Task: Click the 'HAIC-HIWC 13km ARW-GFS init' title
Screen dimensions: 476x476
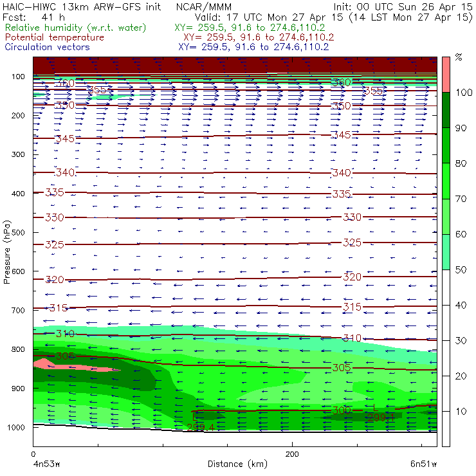Action: coord(82,7)
